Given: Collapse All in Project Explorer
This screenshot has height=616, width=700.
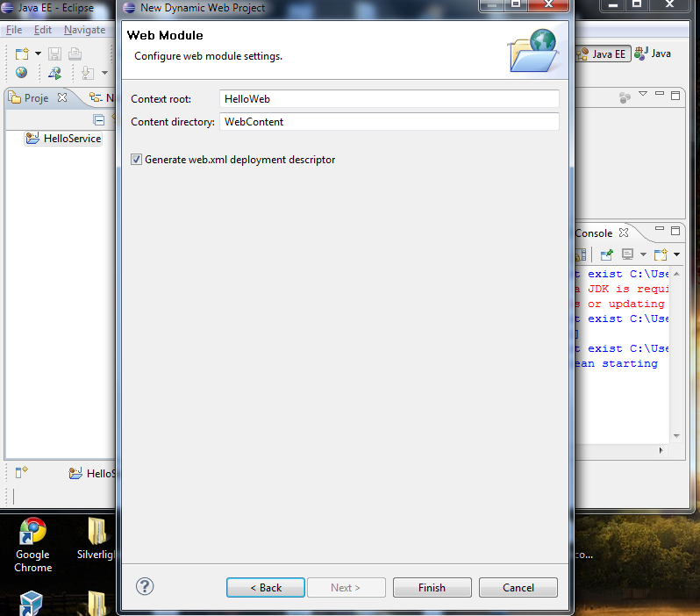Looking at the screenshot, I should 98,119.
